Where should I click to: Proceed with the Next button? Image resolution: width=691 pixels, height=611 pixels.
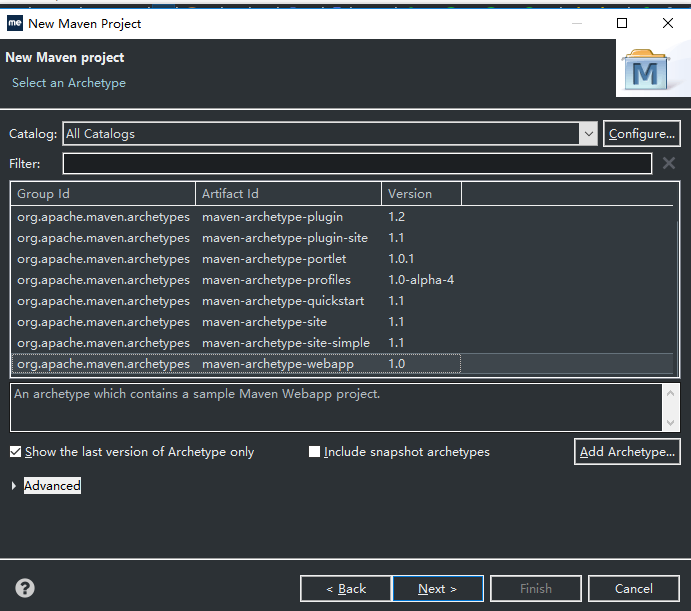438,589
